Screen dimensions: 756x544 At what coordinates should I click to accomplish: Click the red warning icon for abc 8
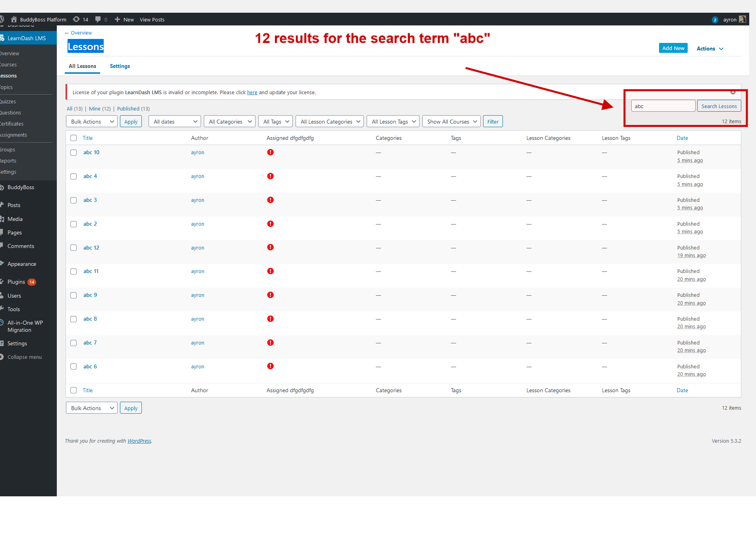point(271,319)
